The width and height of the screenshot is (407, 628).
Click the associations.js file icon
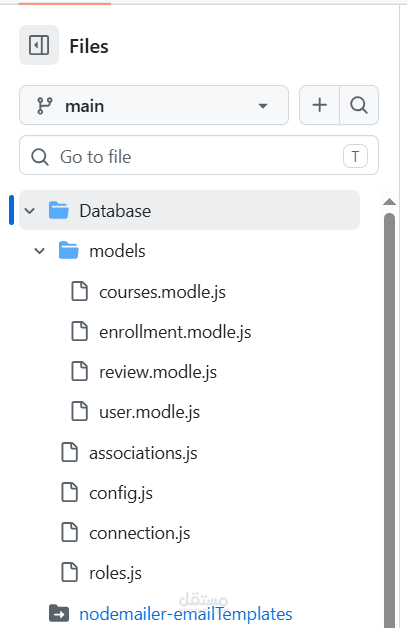tap(70, 453)
